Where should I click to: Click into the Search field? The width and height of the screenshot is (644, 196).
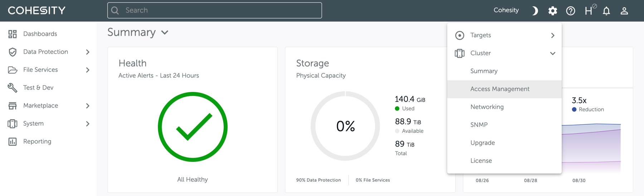pos(215,10)
